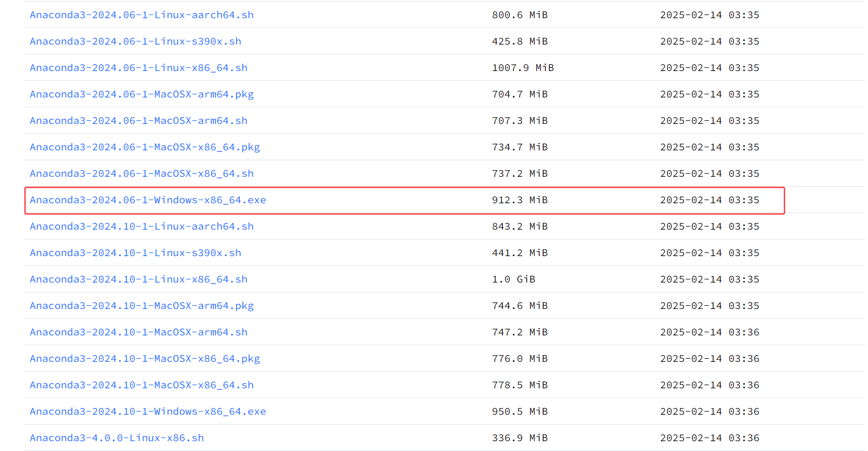Open Anaconda3-2024.10-1-MacOSX-x86_64.sh
This screenshot has height=451, width=868.
[142, 385]
